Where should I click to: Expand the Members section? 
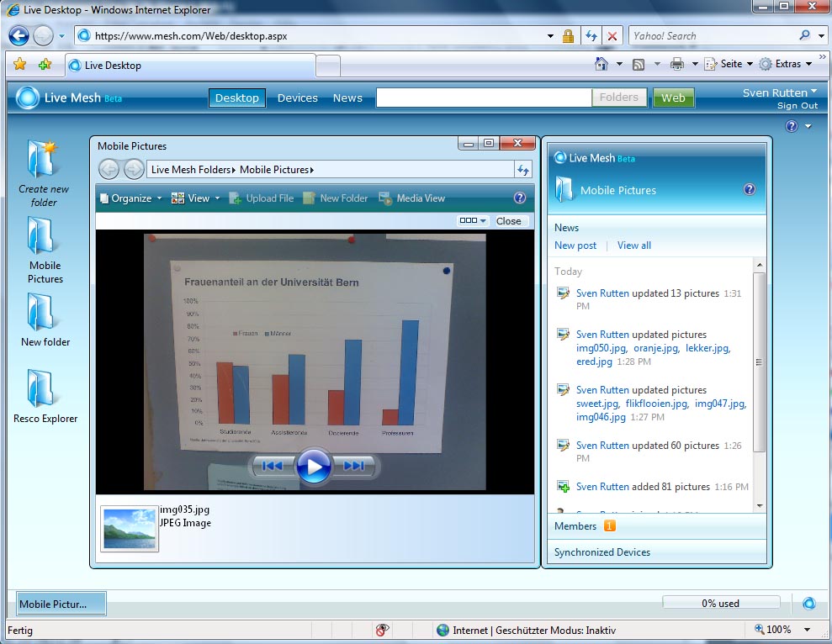pyautogui.click(x=657, y=525)
